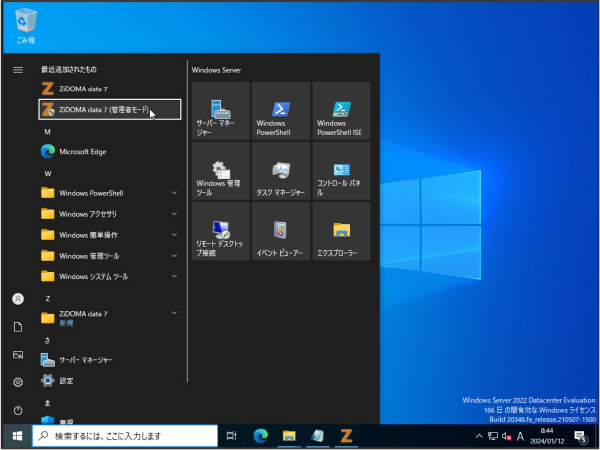This screenshot has height=450, width=600.
Task: Open the イベント ビューアー tile
Action: click(281, 231)
